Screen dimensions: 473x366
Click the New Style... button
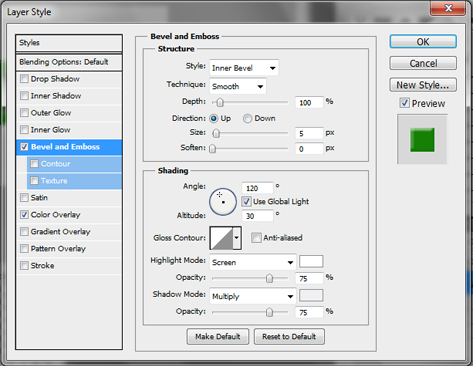point(423,85)
